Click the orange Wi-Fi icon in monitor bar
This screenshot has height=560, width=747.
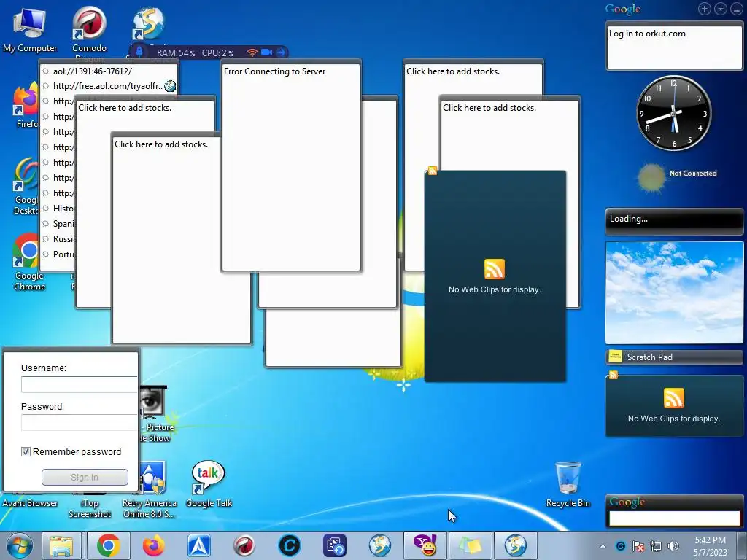coord(252,52)
